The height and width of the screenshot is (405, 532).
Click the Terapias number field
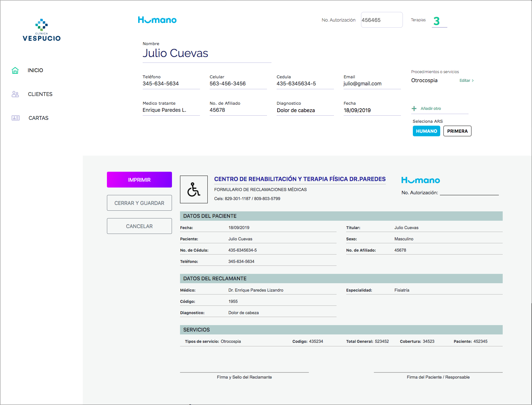click(439, 21)
